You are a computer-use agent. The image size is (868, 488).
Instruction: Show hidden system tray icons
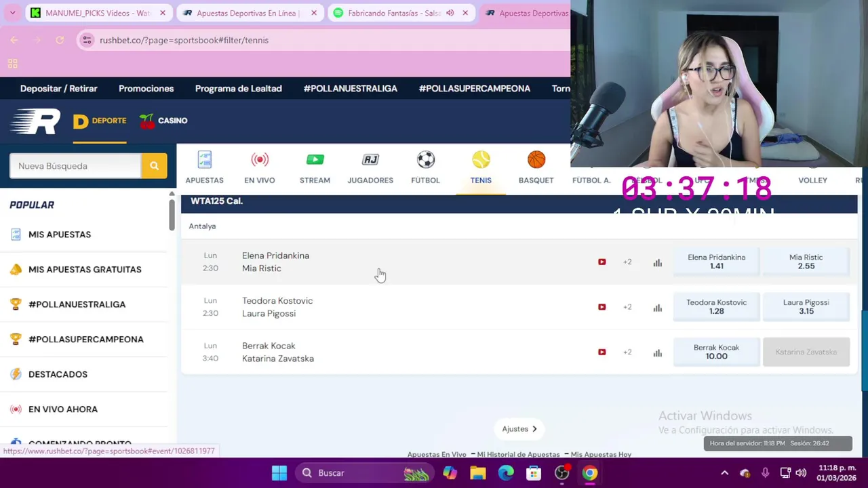[x=724, y=473]
